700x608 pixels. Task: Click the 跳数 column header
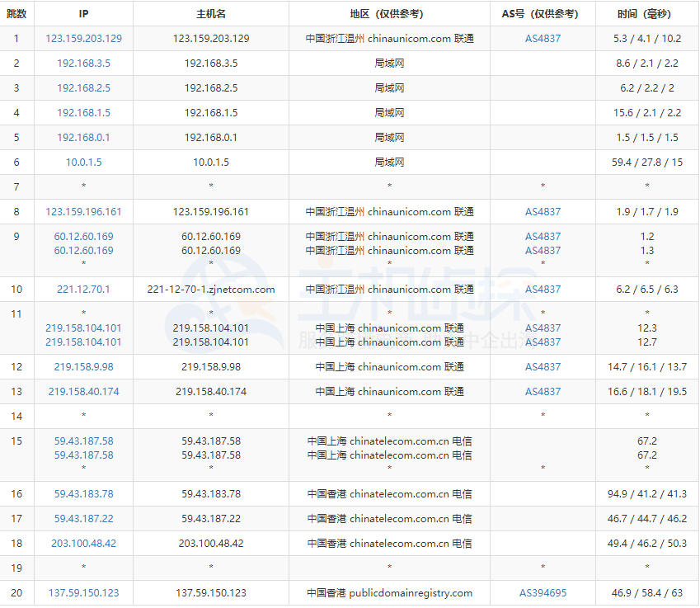pyautogui.click(x=16, y=13)
